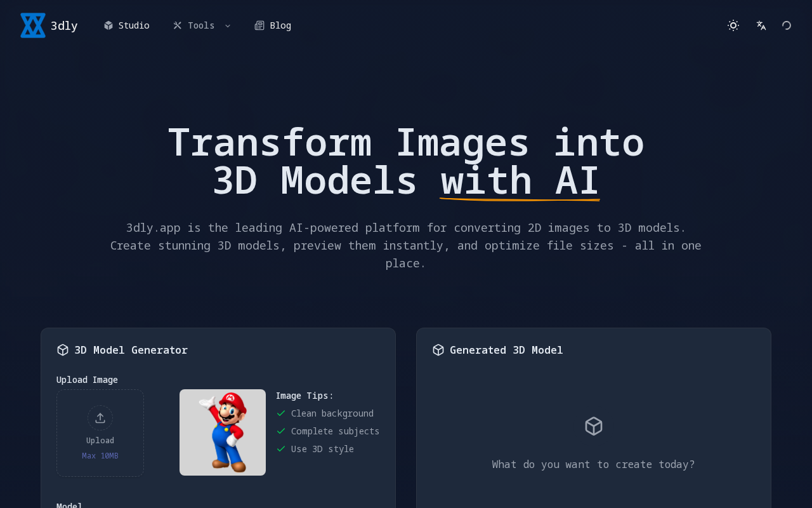
Task: Click the 'Upload Image' label
Action: point(87,380)
